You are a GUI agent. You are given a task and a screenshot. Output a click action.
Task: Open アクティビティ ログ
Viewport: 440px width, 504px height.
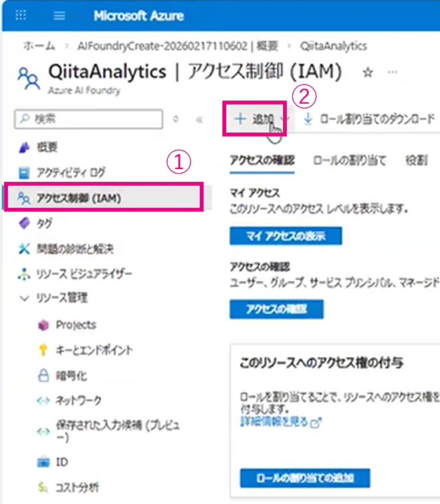[71, 172]
